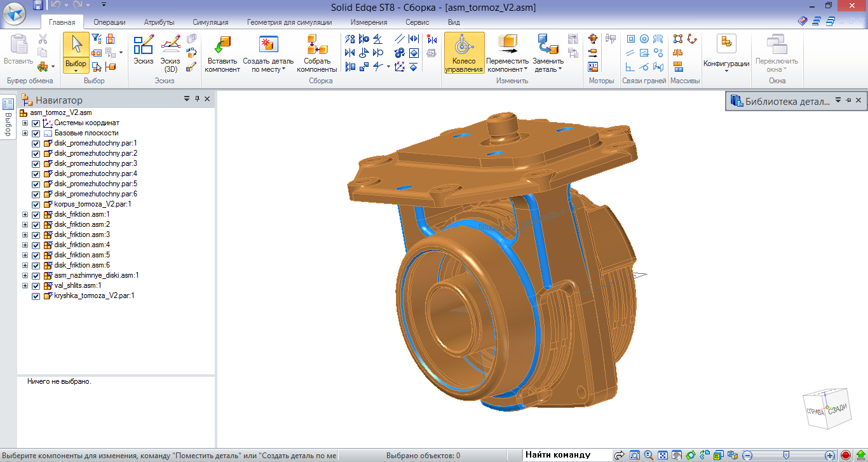Uncheck disk_promezhutochny.par:4 checkbox
The image size is (868, 462).
pos(36,174)
